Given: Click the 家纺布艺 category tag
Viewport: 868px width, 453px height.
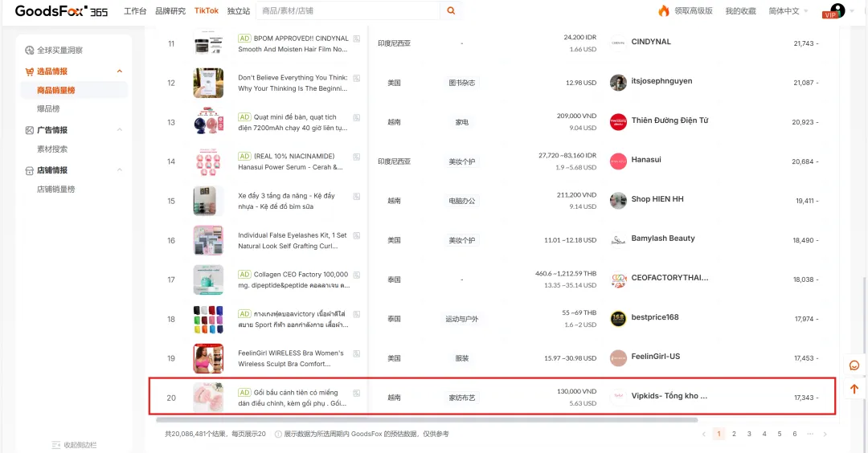Looking at the screenshot, I should tap(461, 398).
